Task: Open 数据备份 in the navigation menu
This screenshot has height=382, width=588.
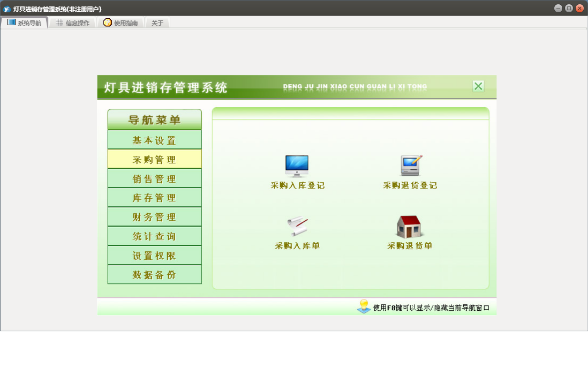Action: pos(155,275)
